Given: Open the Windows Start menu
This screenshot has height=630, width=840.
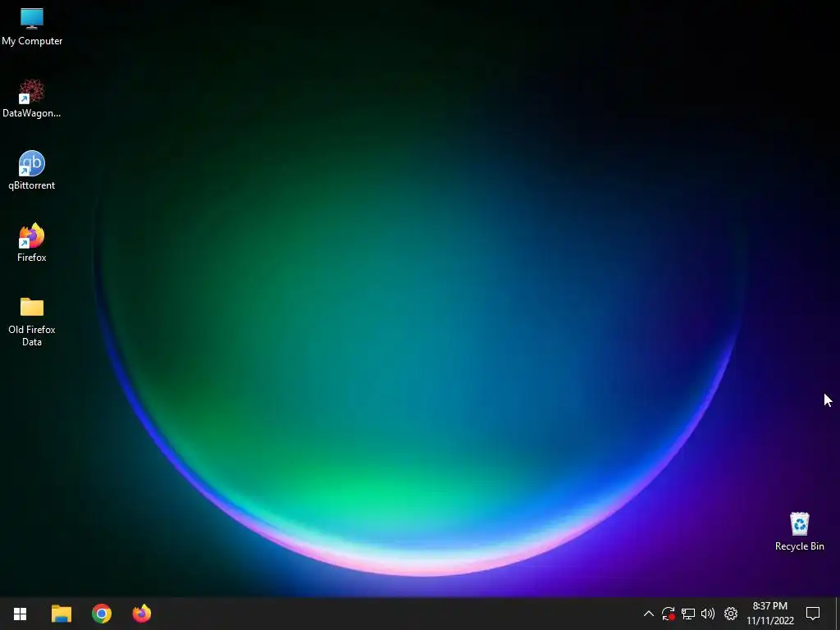Looking at the screenshot, I should (x=21, y=614).
